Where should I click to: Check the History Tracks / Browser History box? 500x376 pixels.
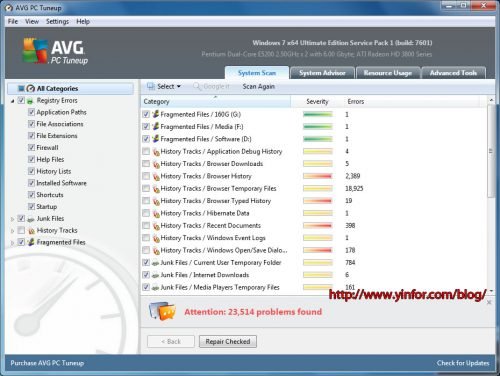146,176
